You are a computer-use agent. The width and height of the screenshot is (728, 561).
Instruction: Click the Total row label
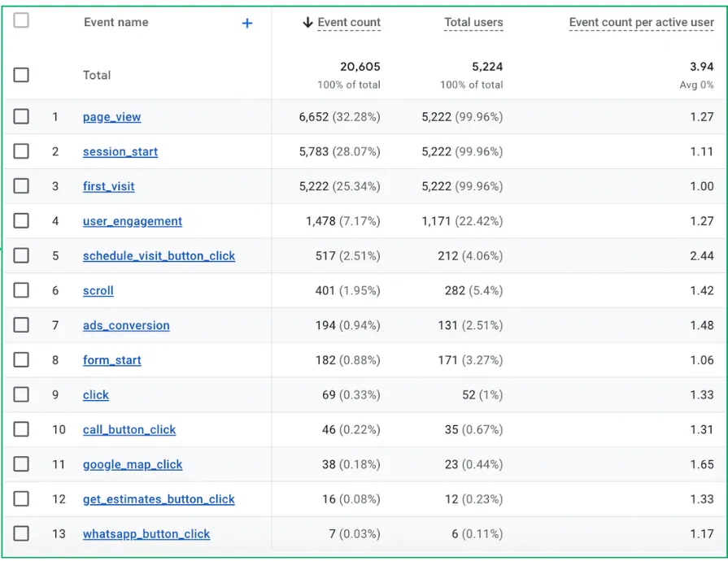tap(97, 75)
